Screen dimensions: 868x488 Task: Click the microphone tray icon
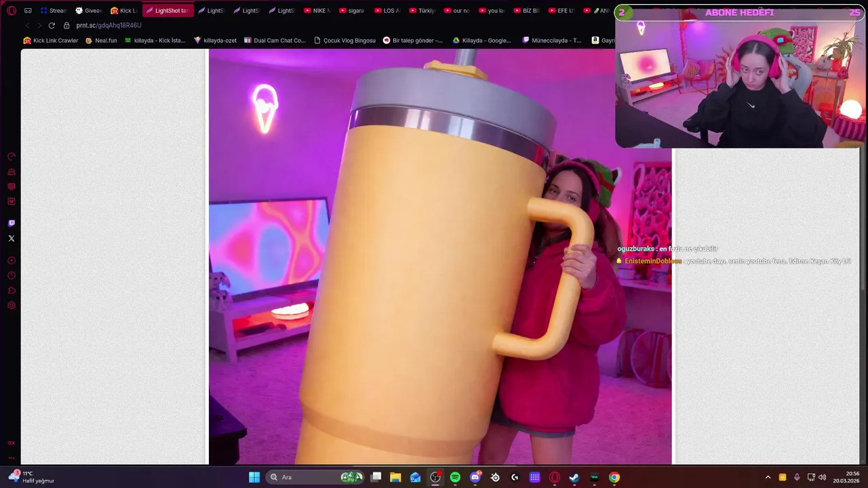pos(797,477)
